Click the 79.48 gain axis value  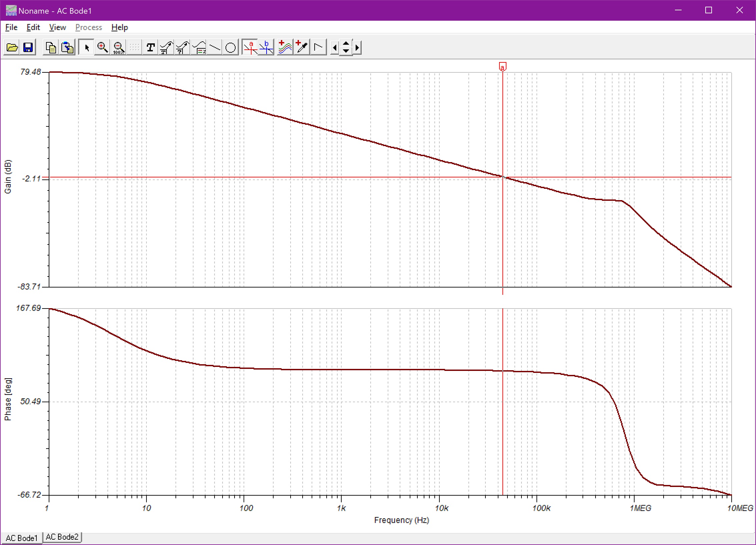30,72
